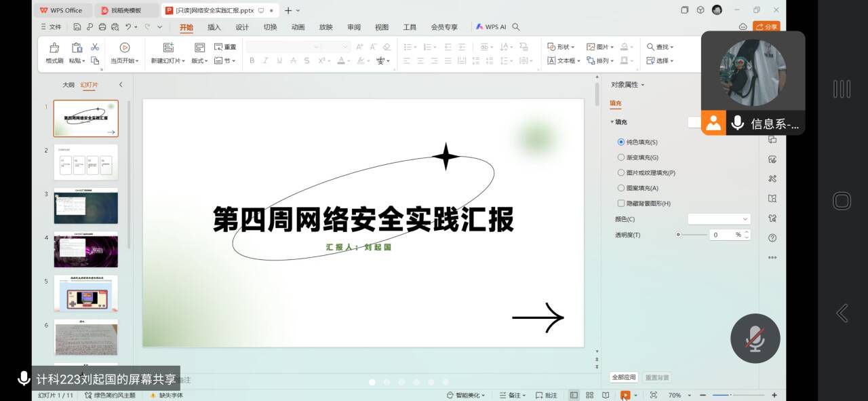The width and height of the screenshot is (868, 401).
Task: Open the WPS AI assistant
Action: click(491, 27)
